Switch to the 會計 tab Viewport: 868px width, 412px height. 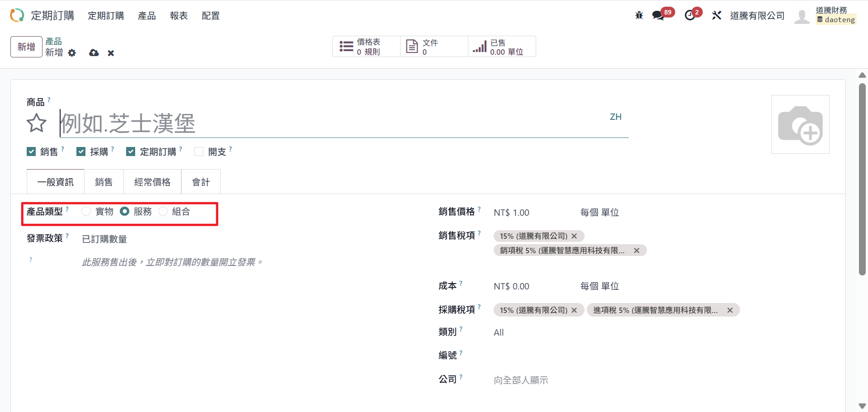pyautogui.click(x=201, y=182)
